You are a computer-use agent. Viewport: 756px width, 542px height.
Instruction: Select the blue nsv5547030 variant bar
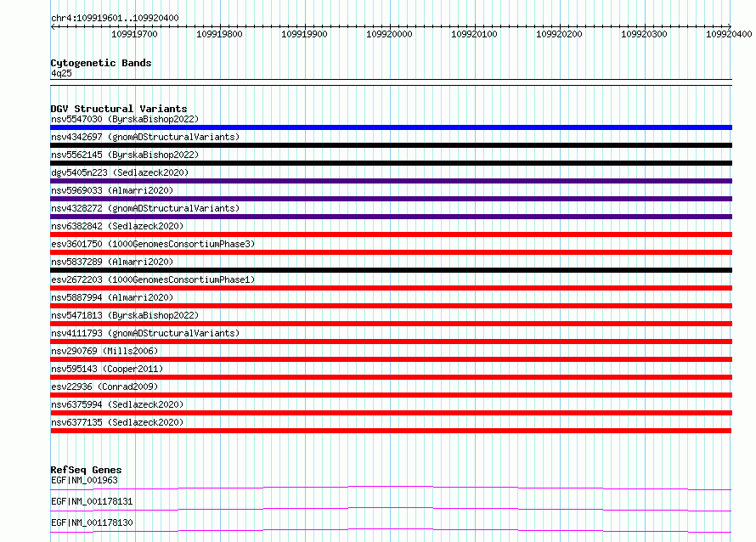(x=391, y=127)
